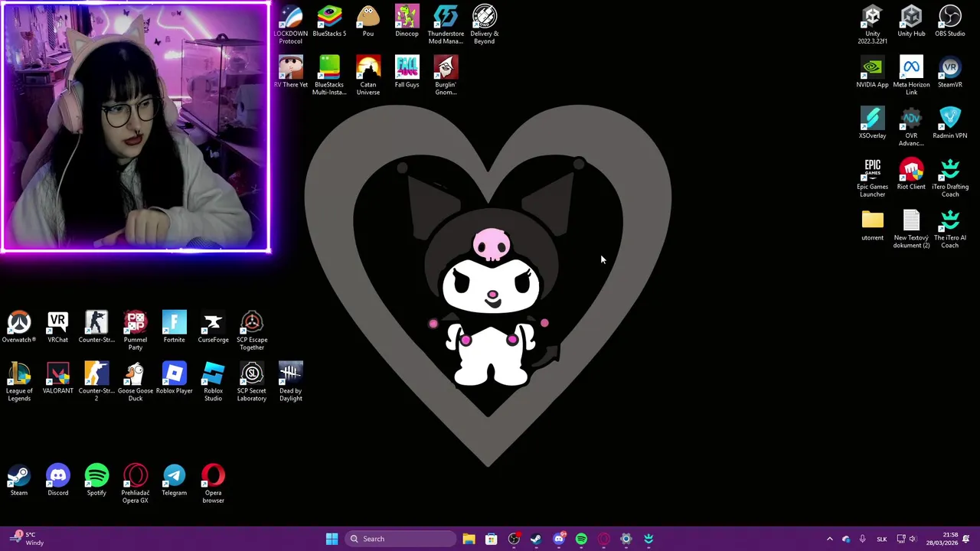Select the VRChat icon
980x551 pixels.
(x=58, y=328)
